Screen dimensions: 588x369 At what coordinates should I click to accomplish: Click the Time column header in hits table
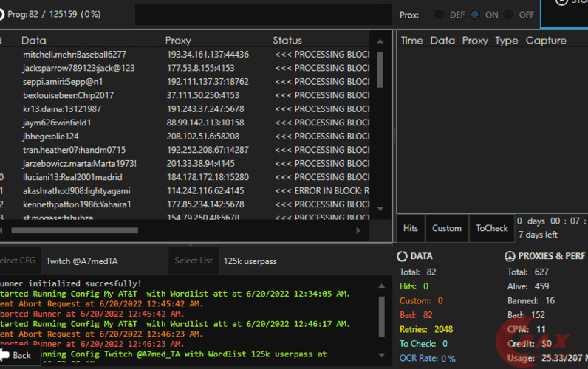point(411,41)
